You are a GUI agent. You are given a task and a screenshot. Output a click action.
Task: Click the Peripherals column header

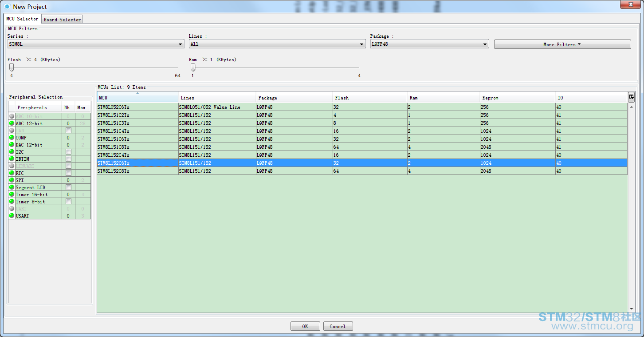[x=39, y=107]
